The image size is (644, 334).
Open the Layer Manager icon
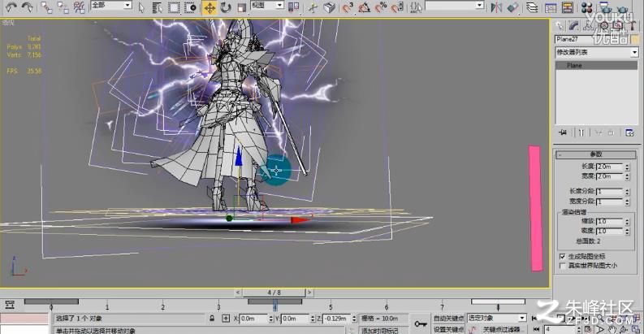click(532, 7)
